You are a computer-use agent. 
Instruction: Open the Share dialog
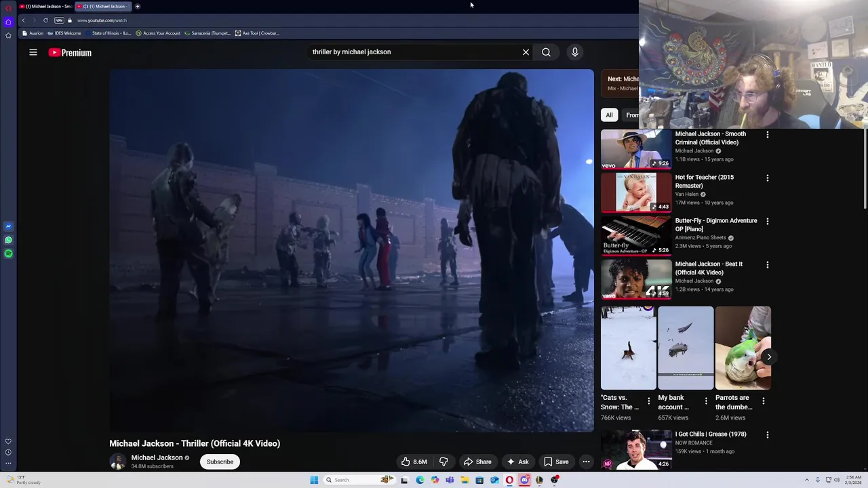pyautogui.click(x=477, y=462)
